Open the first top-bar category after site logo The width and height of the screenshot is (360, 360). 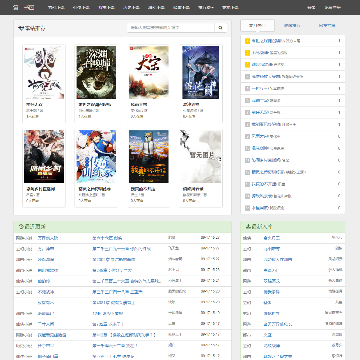click(56, 7)
